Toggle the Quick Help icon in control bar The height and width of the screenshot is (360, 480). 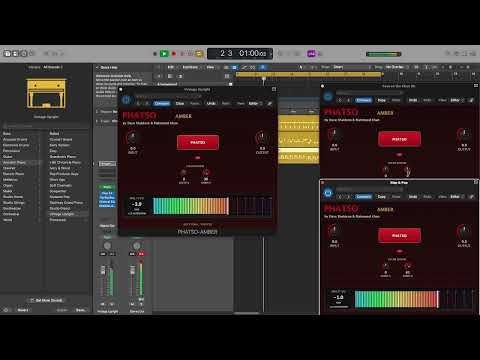pos(23,53)
